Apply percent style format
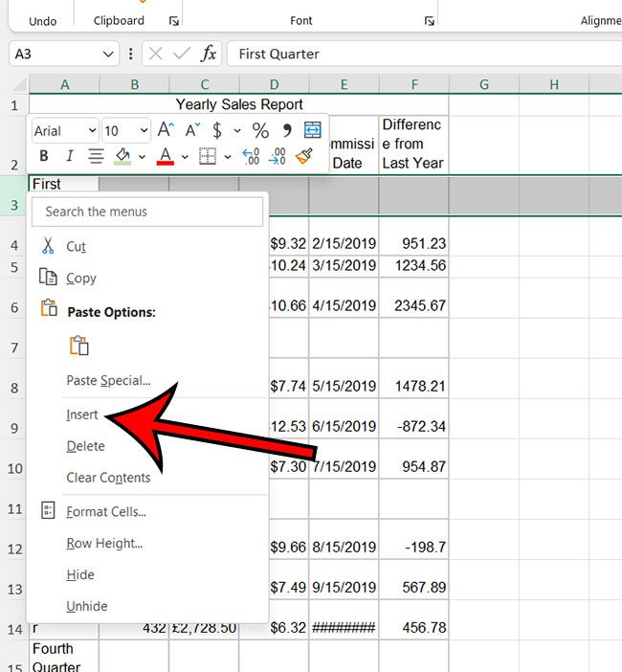The height and width of the screenshot is (672, 622). tap(260, 130)
